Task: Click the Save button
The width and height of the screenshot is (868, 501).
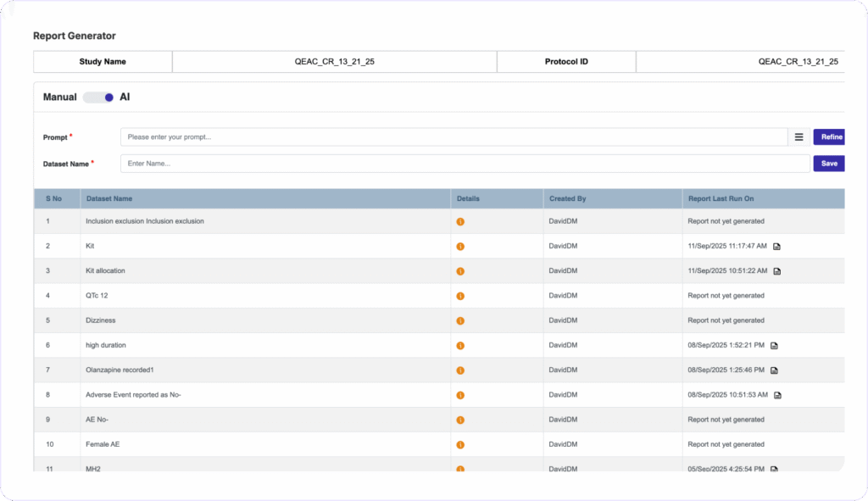Action: coord(828,164)
